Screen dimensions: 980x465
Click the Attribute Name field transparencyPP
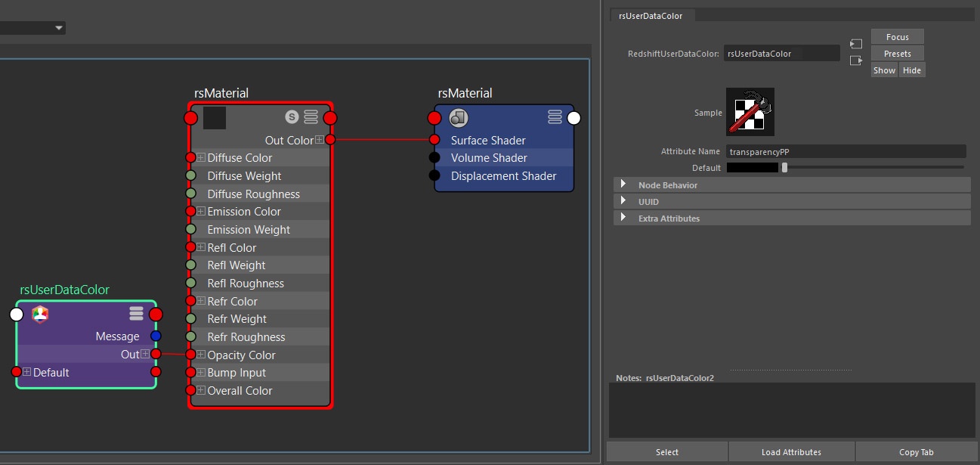tap(846, 151)
